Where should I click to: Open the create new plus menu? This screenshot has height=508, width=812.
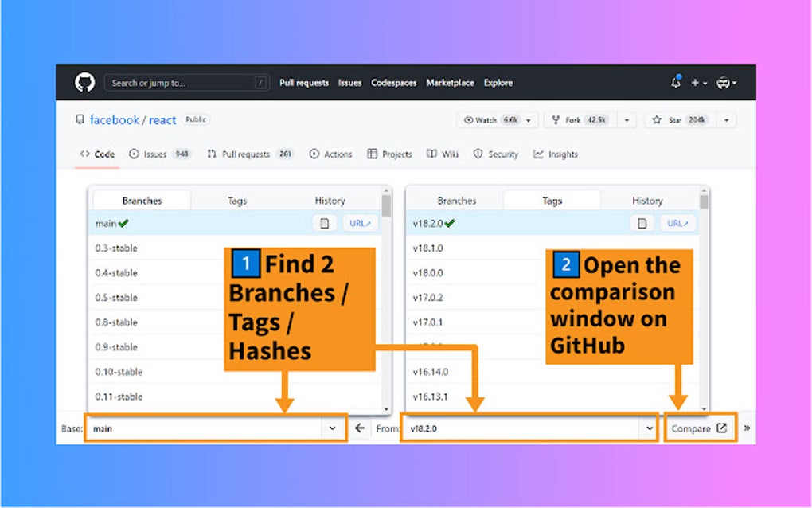point(697,82)
